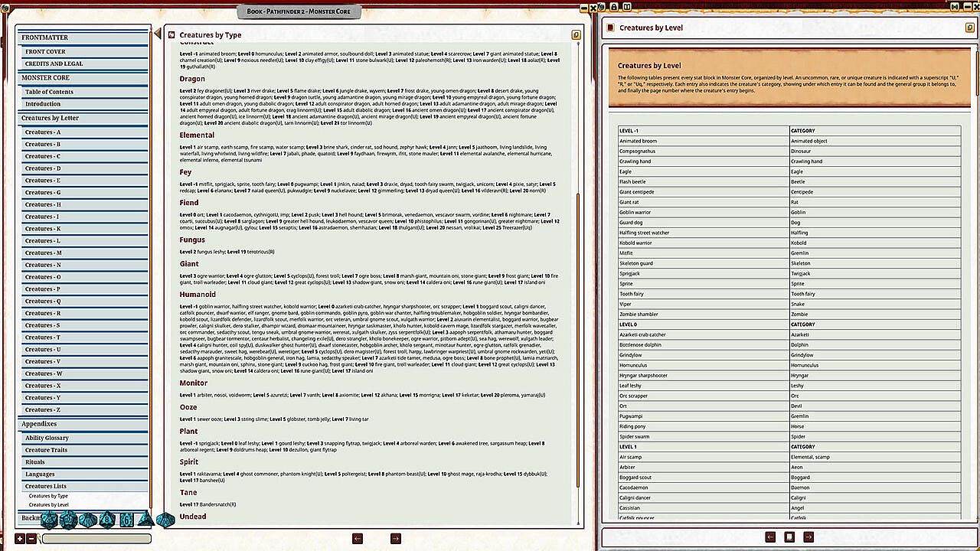Screen dimensions: 980x551
Task: Expand all sidebar chapters with the plus icon
Action: pos(20,539)
